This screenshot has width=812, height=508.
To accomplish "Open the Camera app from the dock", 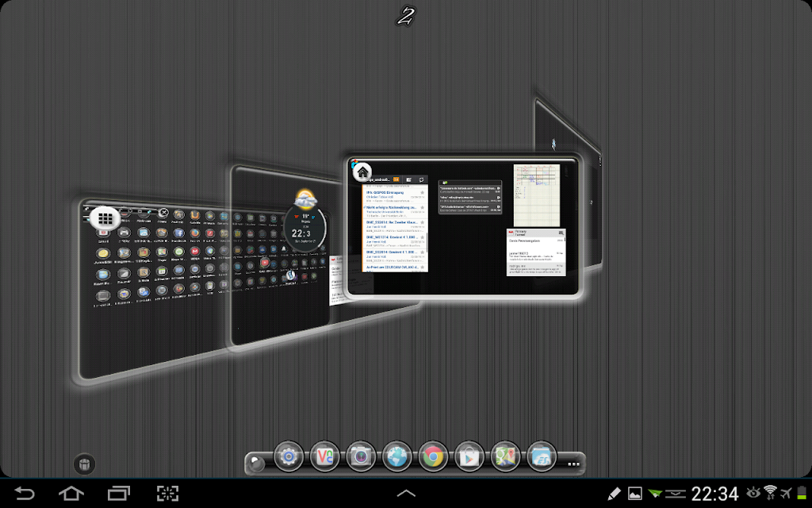I will point(361,456).
